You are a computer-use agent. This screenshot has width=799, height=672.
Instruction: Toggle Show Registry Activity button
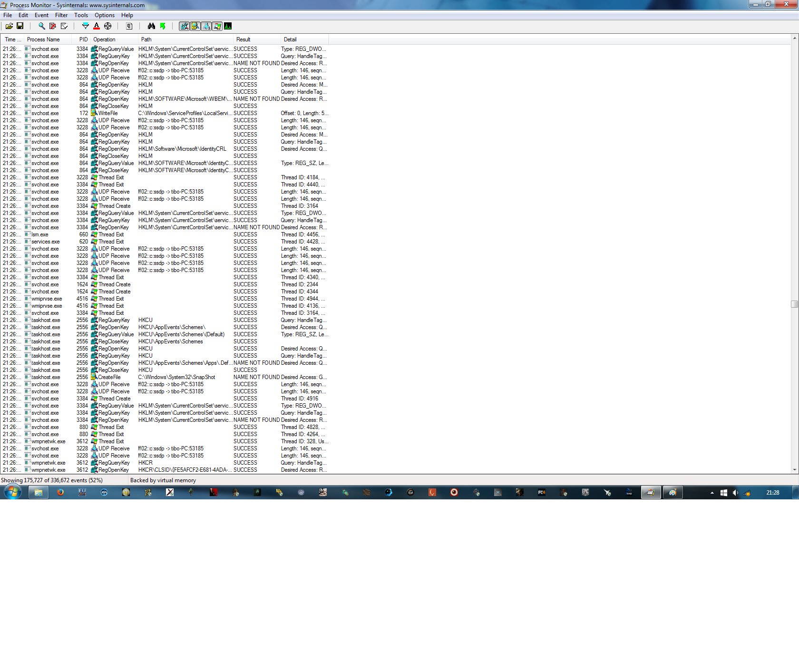click(x=184, y=26)
